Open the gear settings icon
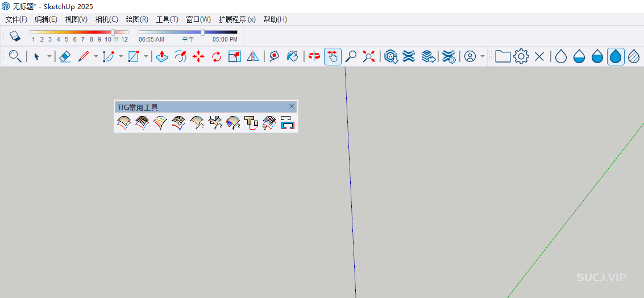This screenshot has height=298, width=644. (521, 56)
